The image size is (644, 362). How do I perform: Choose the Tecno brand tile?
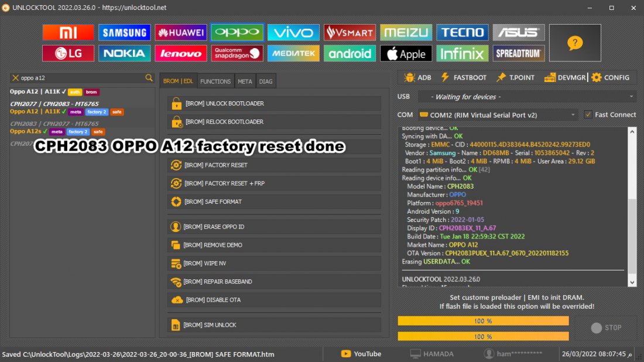tap(462, 32)
